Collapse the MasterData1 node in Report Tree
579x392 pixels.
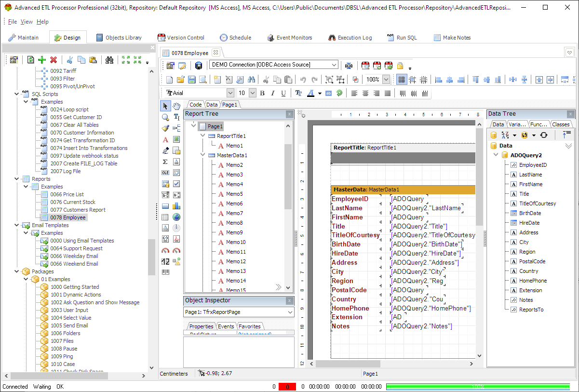[203, 155]
